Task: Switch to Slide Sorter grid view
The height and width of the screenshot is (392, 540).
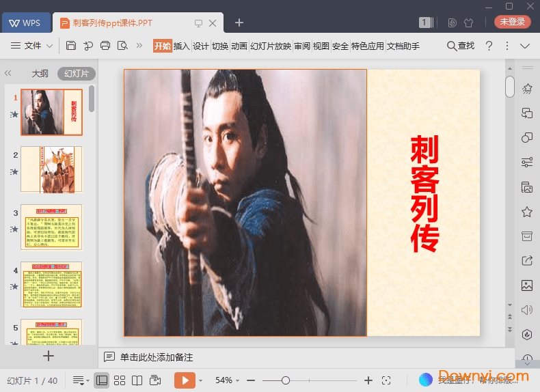Action: pos(120,380)
